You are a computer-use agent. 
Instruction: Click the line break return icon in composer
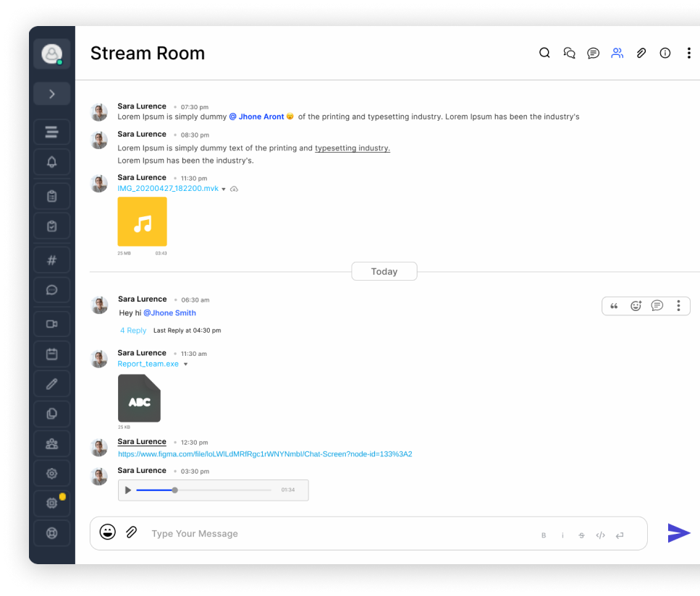(x=620, y=535)
